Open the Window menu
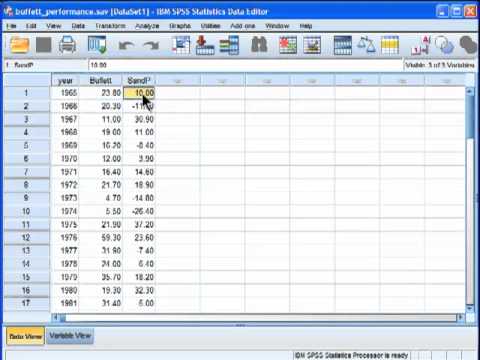480x360 pixels. [277, 26]
